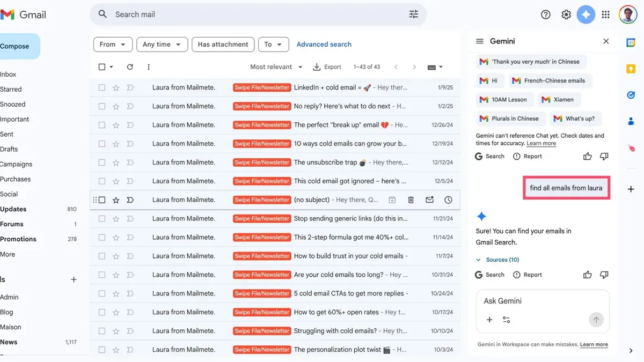Expand Sources (10) in Gemini
This screenshot has height=362, width=644.
498,260
